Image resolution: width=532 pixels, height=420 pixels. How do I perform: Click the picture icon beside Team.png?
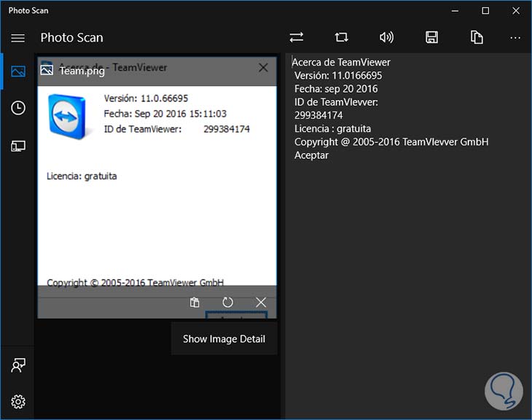(47, 70)
